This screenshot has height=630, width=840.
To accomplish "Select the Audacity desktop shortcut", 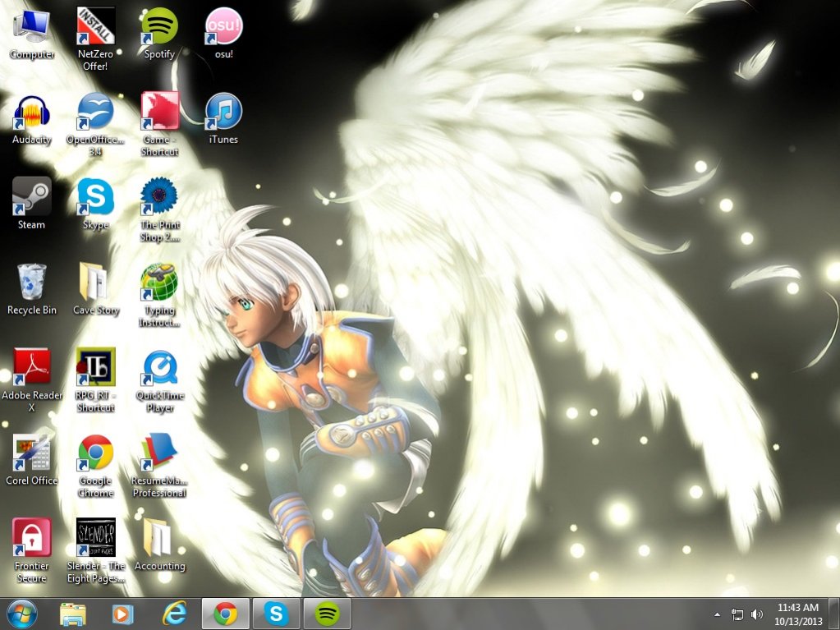I will (31, 119).
